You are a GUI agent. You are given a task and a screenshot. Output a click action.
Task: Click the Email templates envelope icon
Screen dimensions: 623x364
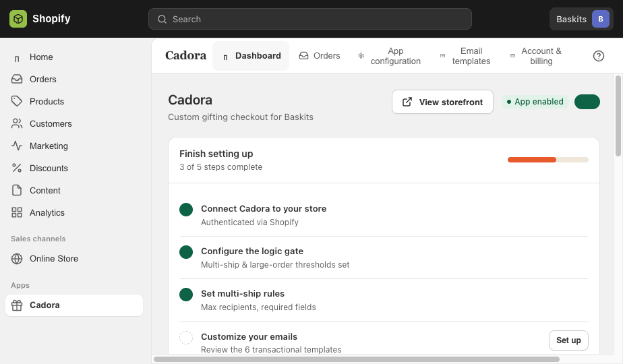click(x=442, y=56)
